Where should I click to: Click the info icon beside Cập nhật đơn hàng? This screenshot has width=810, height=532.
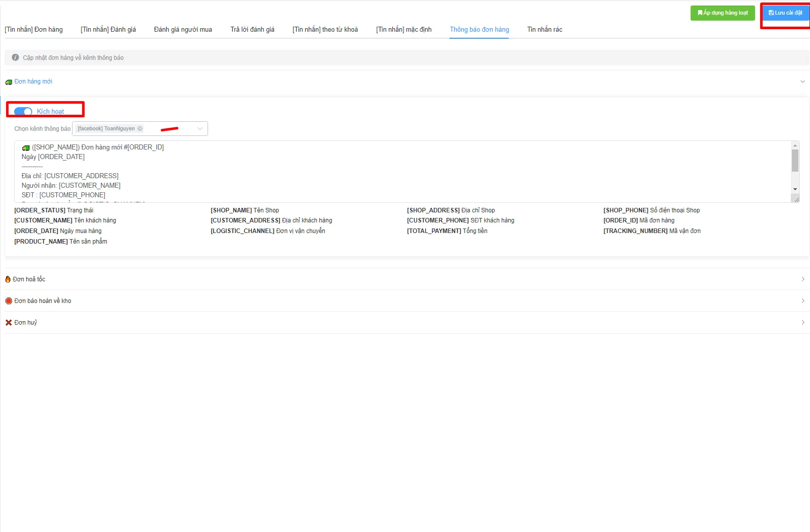pos(16,57)
